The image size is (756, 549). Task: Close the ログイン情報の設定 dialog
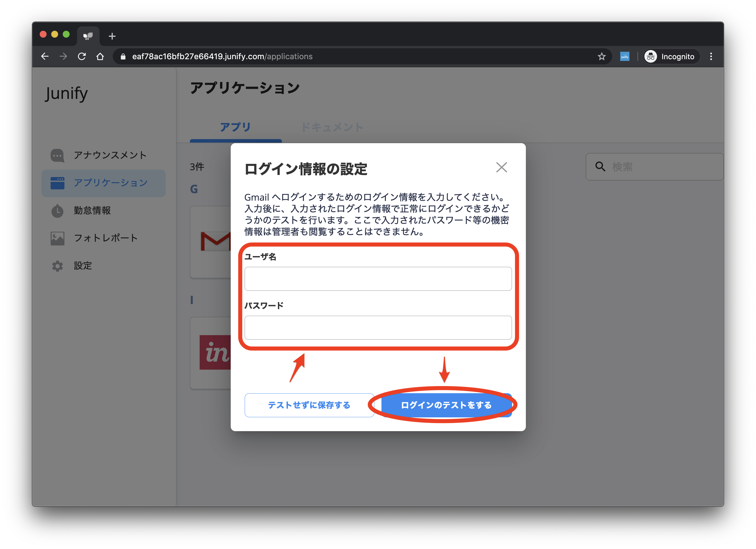pos(501,167)
